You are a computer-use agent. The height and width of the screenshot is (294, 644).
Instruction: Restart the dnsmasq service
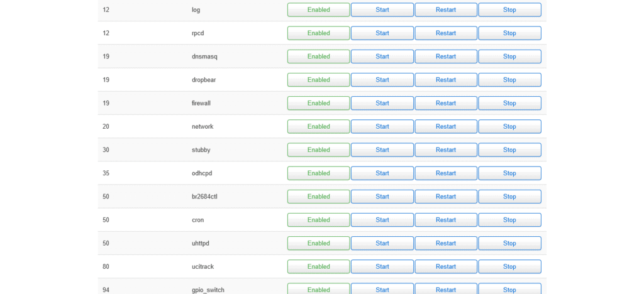coord(446,57)
